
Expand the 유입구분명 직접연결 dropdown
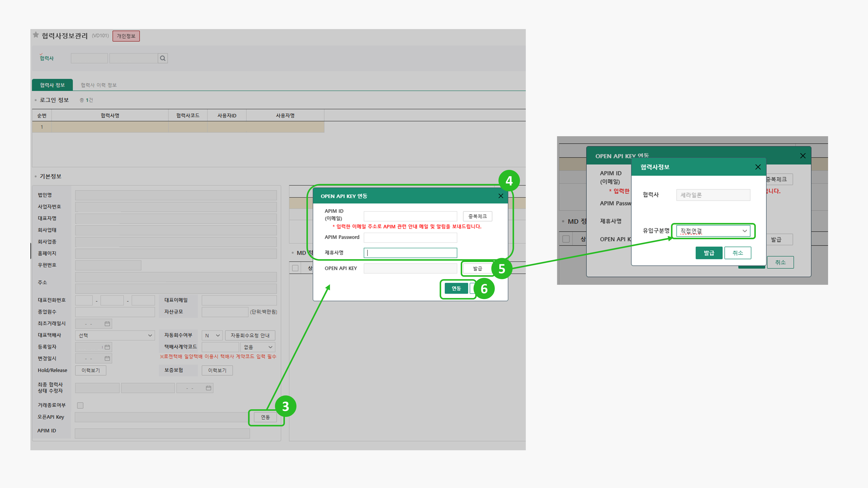tap(713, 231)
